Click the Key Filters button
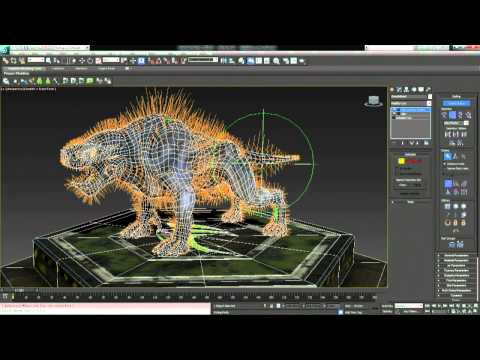The width and height of the screenshot is (480, 360). coord(410,312)
